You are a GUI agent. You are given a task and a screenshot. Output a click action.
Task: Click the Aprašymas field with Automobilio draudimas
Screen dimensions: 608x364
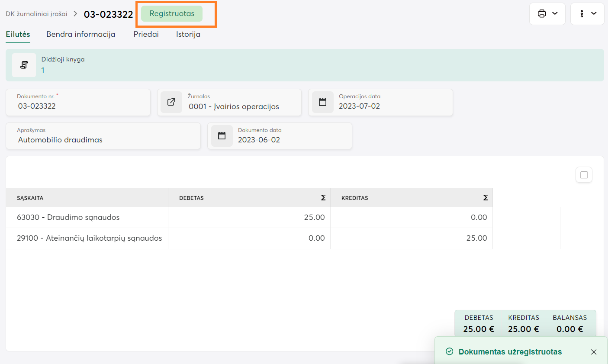pos(103,140)
